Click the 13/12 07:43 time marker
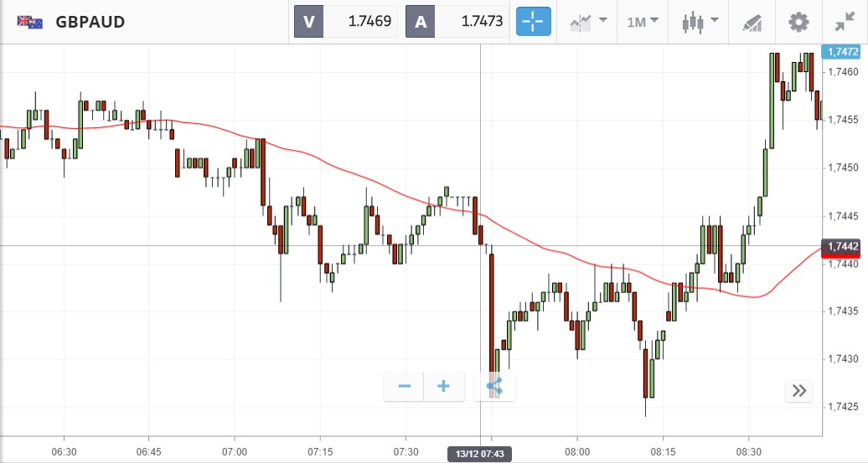The image size is (868, 463). pyautogui.click(x=480, y=454)
